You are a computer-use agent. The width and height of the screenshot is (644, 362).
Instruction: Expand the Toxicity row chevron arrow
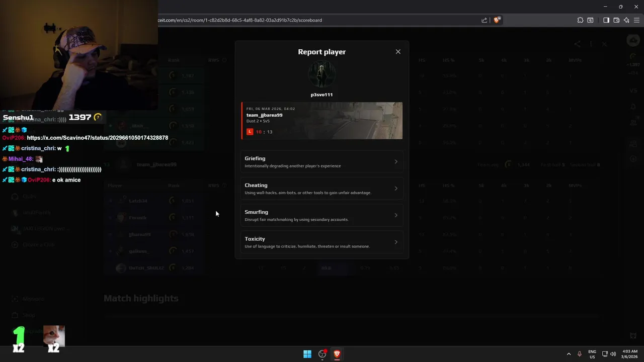tap(396, 242)
